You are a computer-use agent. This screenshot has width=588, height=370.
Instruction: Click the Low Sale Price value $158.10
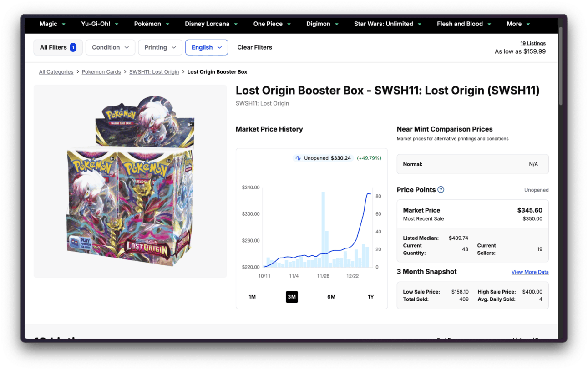459,292
